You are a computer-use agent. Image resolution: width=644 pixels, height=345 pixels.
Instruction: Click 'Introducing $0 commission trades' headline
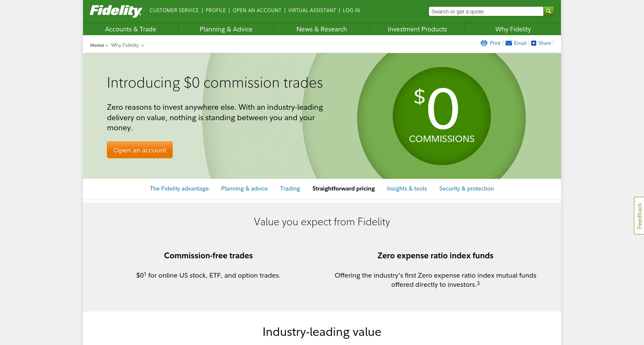tap(215, 82)
